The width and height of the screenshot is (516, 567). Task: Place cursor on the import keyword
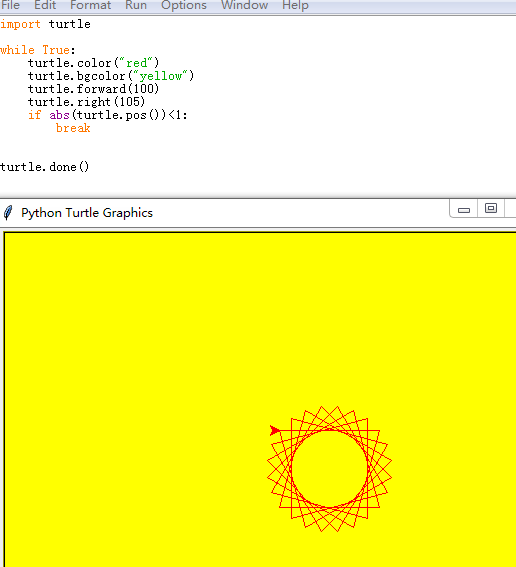click(x=20, y=24)
